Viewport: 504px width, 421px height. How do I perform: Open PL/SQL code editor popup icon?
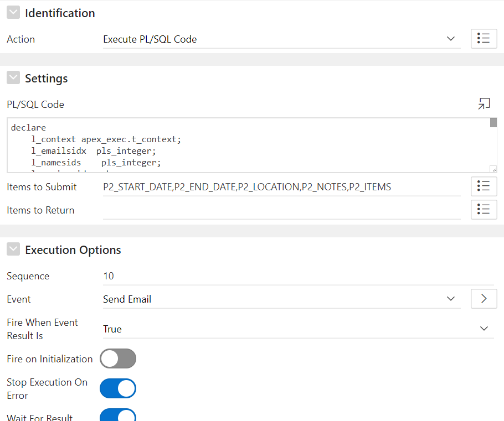(484, 103)
